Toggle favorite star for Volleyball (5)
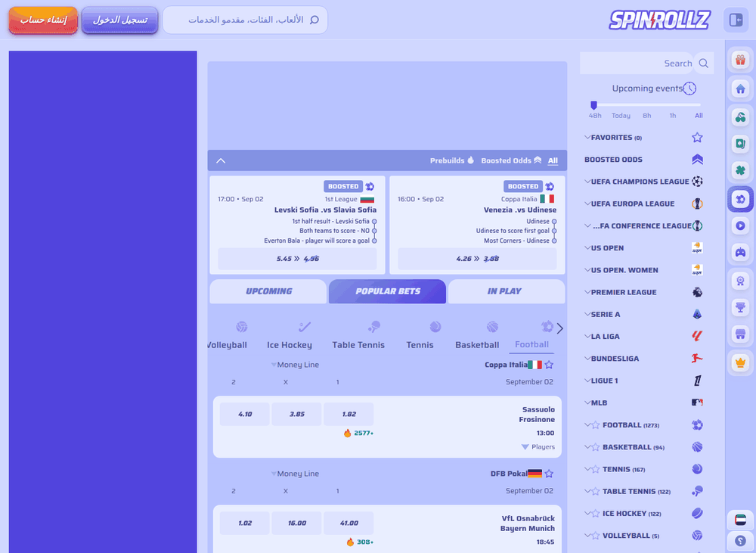Viewport: 756px width, 553px height. click(x=596, y=536)
